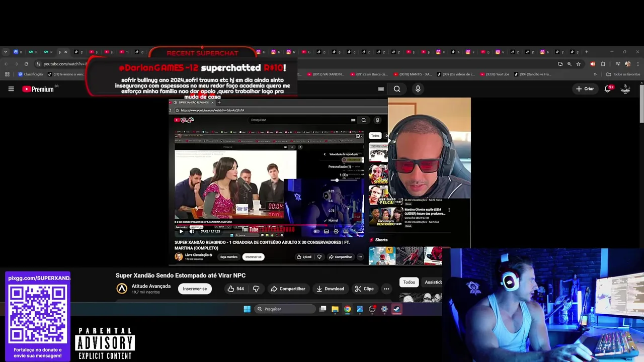Image resolution: width=644 pixels, height=362 pixels.
Task: Click the Clipe scissors button
Action: coord(364,289)
